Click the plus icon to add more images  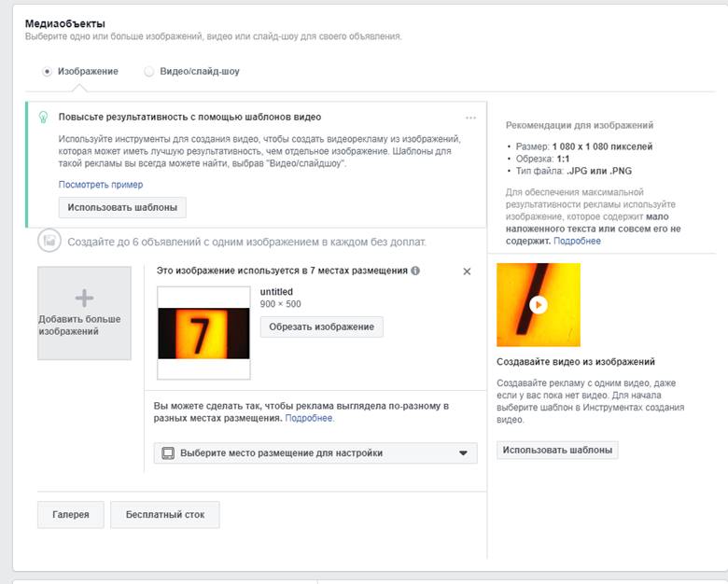click(84, 299)
